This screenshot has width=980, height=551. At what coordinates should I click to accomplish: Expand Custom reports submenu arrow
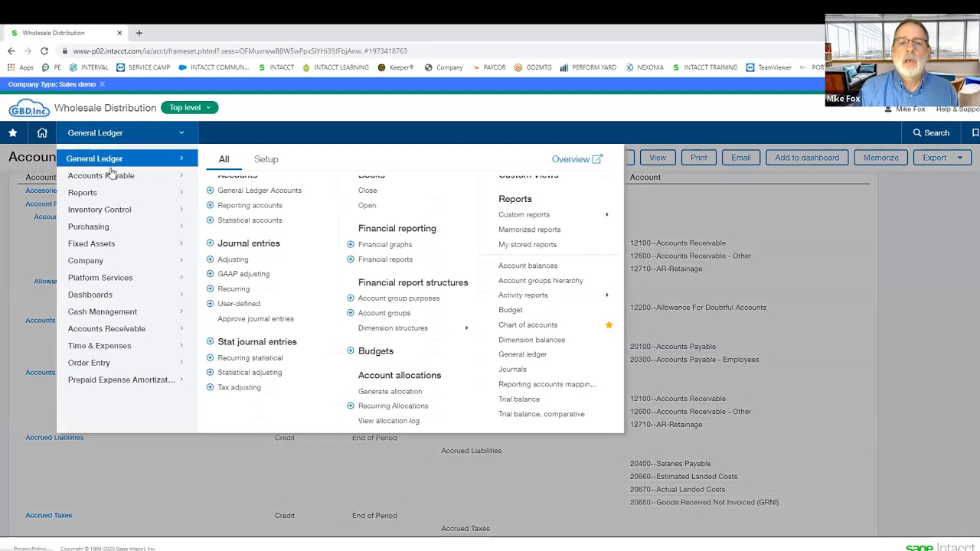tap(607, 214)
